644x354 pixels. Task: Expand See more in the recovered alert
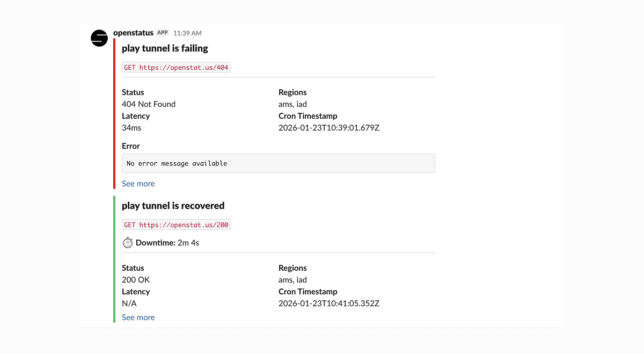(x=138, y=317)
